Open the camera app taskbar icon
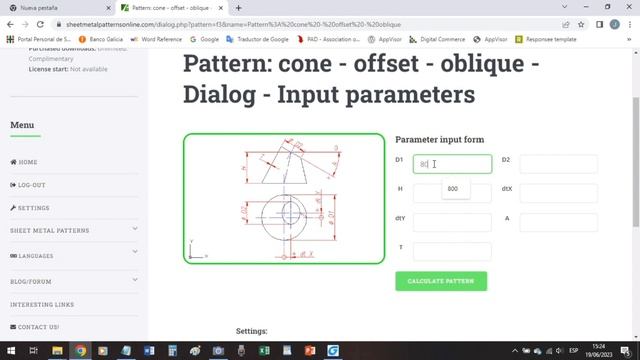This screenshot has height=360, width=640. point(218,351)
